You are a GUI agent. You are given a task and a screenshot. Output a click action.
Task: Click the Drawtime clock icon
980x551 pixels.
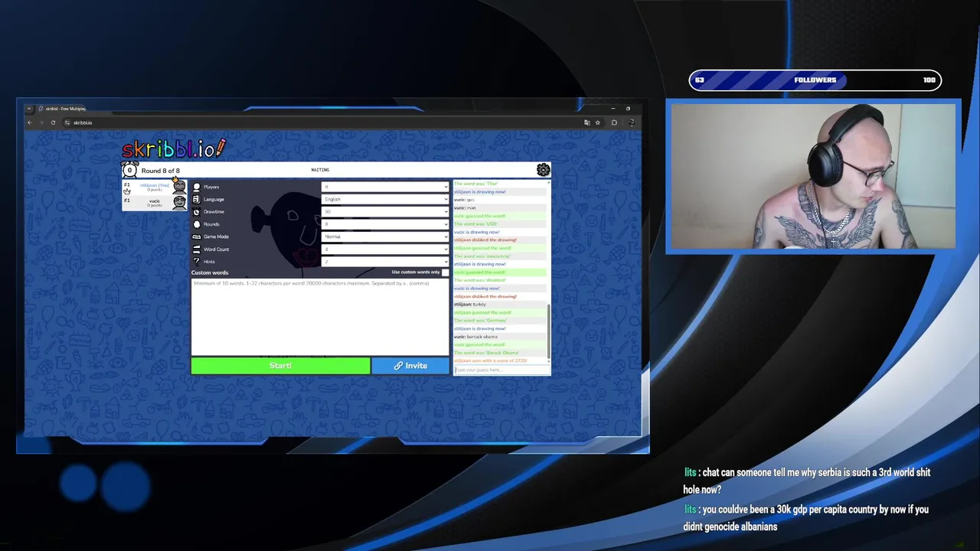(x=197, y=212)
